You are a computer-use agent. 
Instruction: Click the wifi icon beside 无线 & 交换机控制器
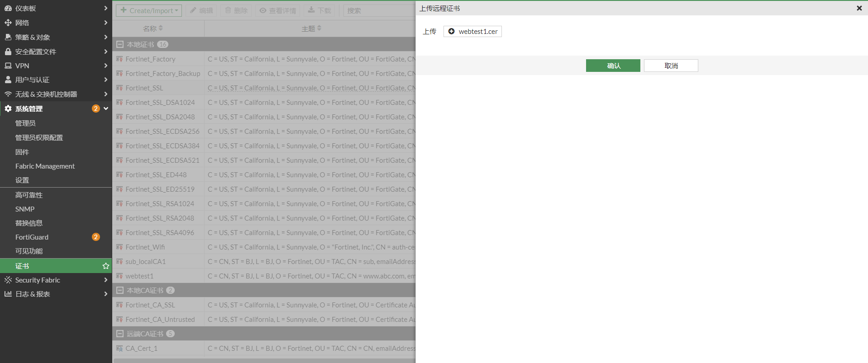click(x=8, y=94)
